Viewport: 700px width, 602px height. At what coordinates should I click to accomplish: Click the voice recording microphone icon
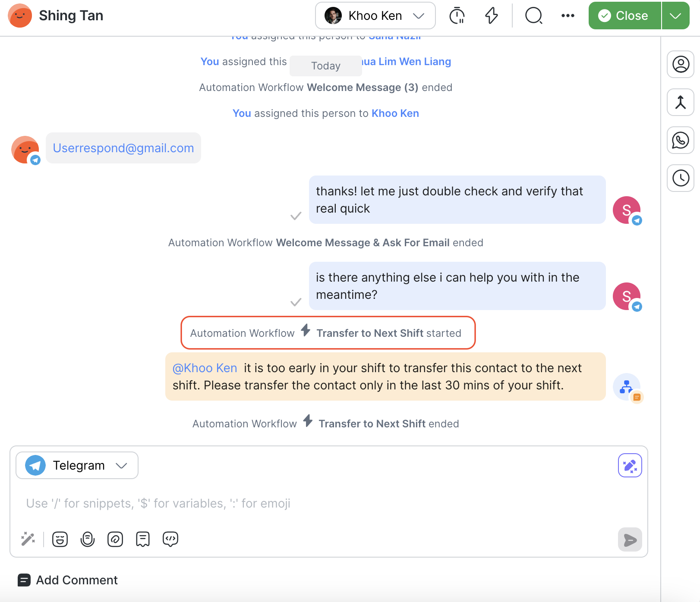pyautogui.click(x=88, y=539)
